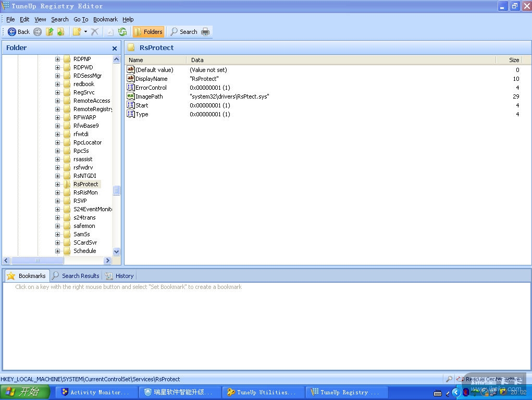532x400 pixels.
Task: Select the RegSrvc folder in tree
Action: click(84, 92)
